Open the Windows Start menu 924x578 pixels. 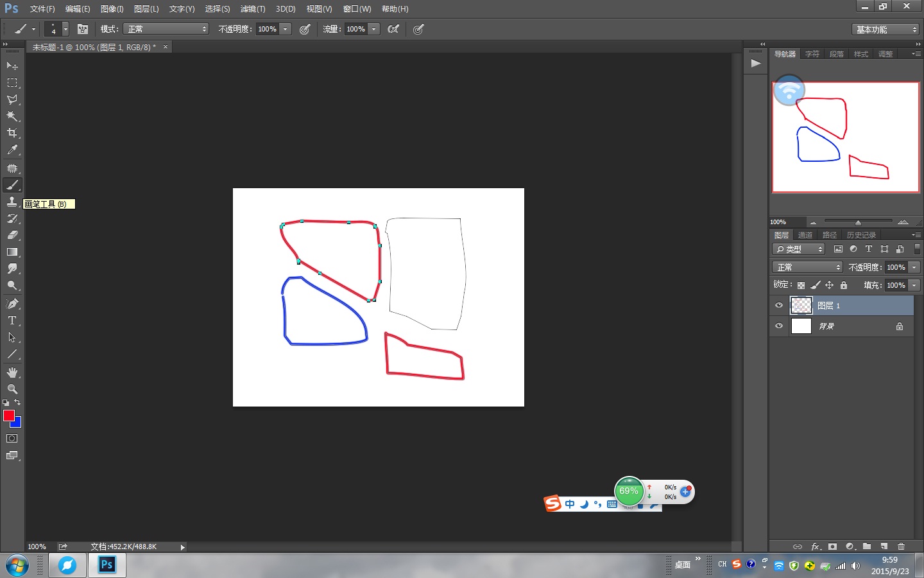[x=17, y=565]
